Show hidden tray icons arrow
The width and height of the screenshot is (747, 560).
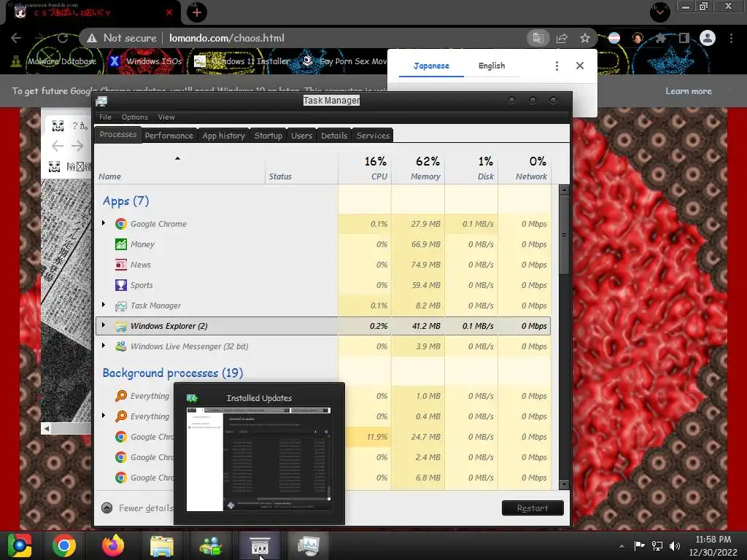pyautogui.click(x=622, y=546)
